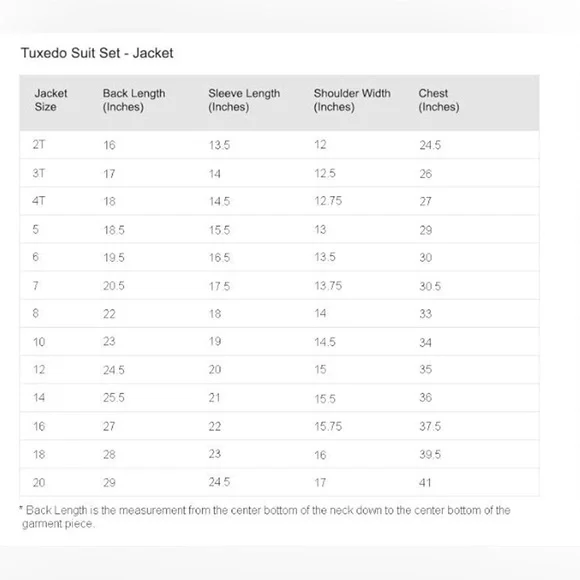Click the size 10 row label
The height and width of the screenshot is (580, 580).
tap(39, 342)
